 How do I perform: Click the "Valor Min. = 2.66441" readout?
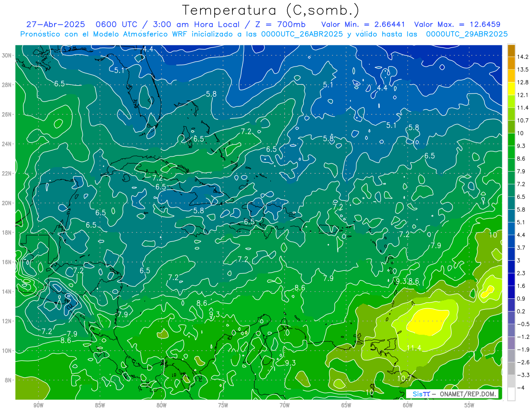click(362, 24)
